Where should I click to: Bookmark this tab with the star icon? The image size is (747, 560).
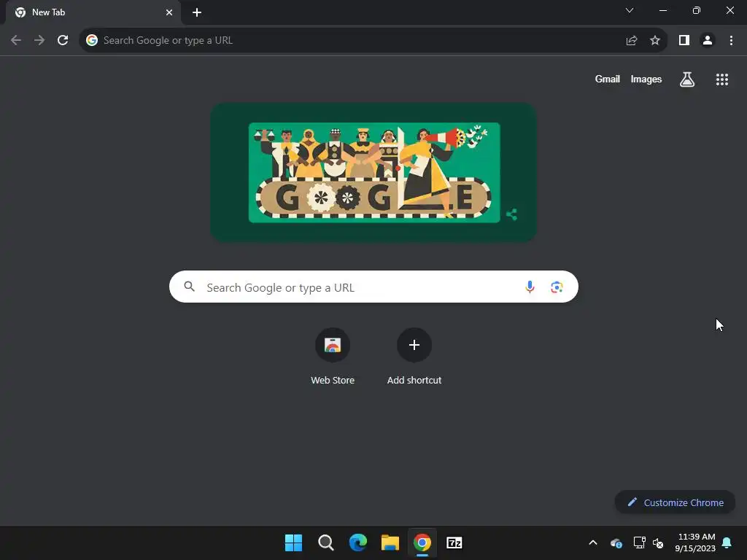point(655,41)
